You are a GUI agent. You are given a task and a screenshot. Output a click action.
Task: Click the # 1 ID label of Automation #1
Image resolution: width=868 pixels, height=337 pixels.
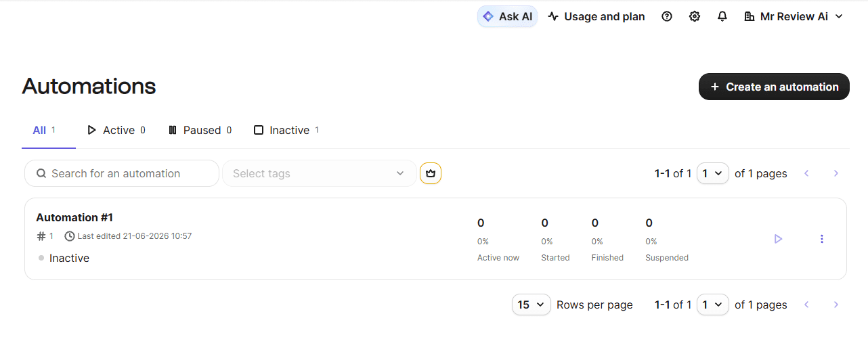pyautogui.click(x=45, y=236)
